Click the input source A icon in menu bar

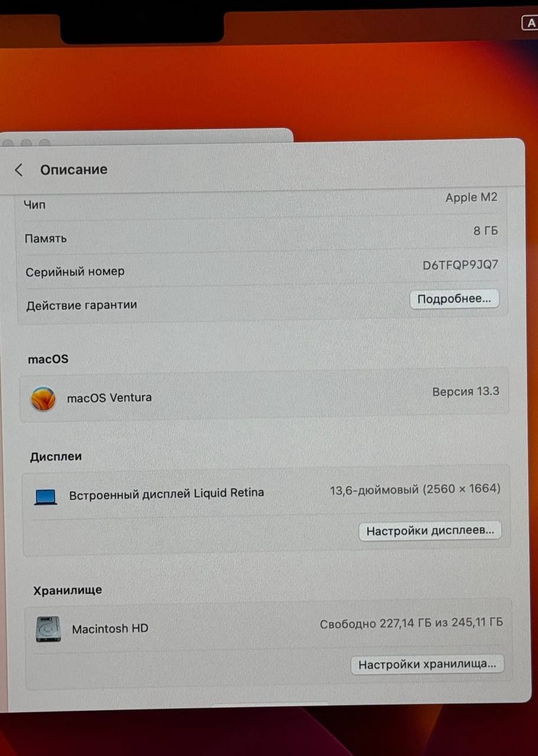click(530, 23)
